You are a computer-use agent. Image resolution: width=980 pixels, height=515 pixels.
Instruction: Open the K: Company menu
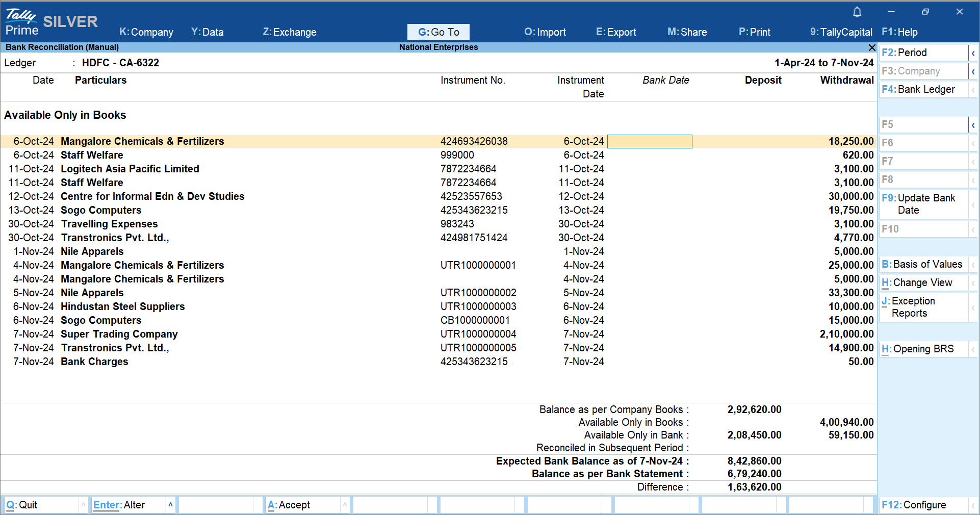146,32
